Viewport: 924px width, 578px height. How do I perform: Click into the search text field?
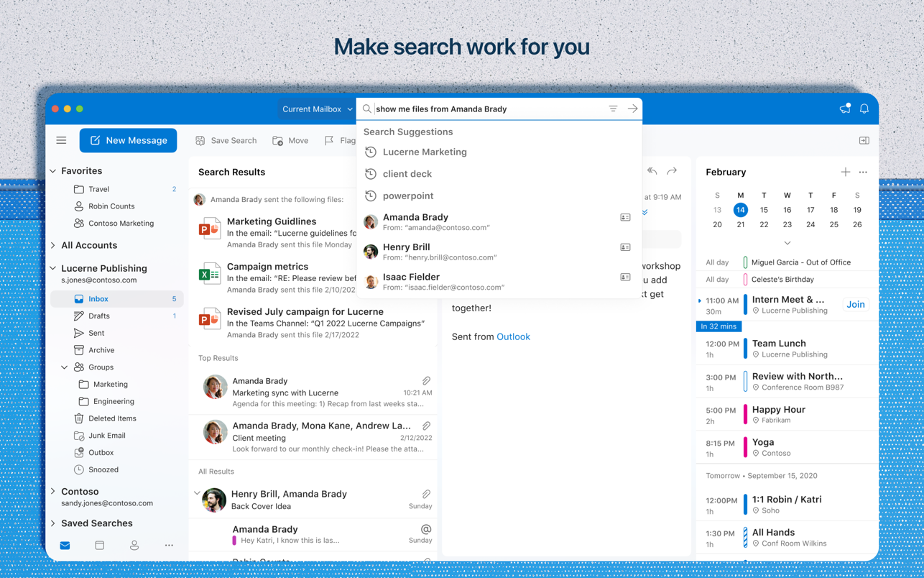[x=489, y=109]
